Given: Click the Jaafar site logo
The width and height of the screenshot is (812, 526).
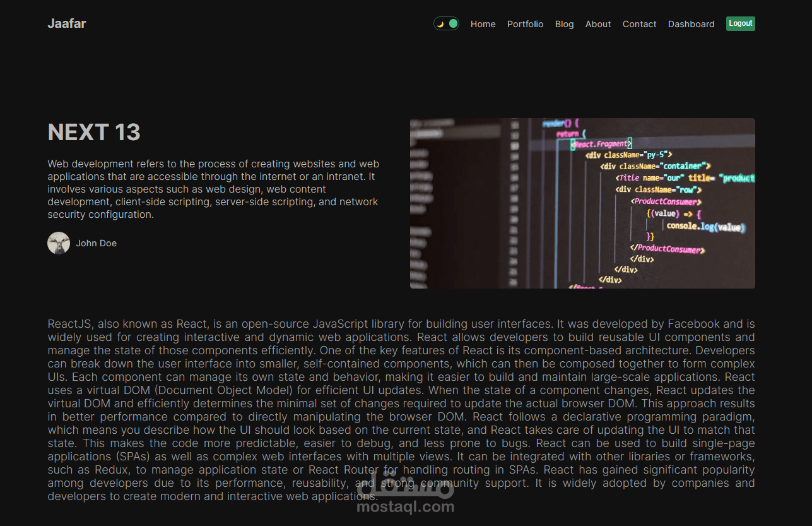Looking at the screenshot, I should 67,23.
